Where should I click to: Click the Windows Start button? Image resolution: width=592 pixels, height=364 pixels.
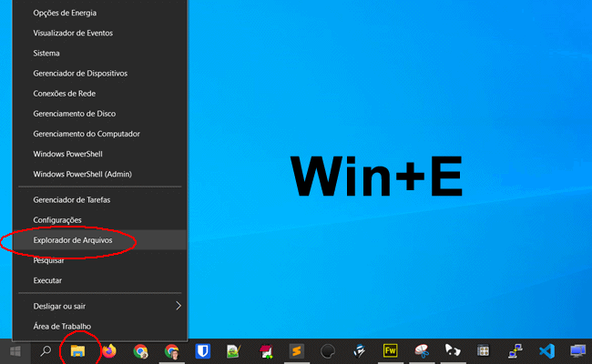click(15, 350)
